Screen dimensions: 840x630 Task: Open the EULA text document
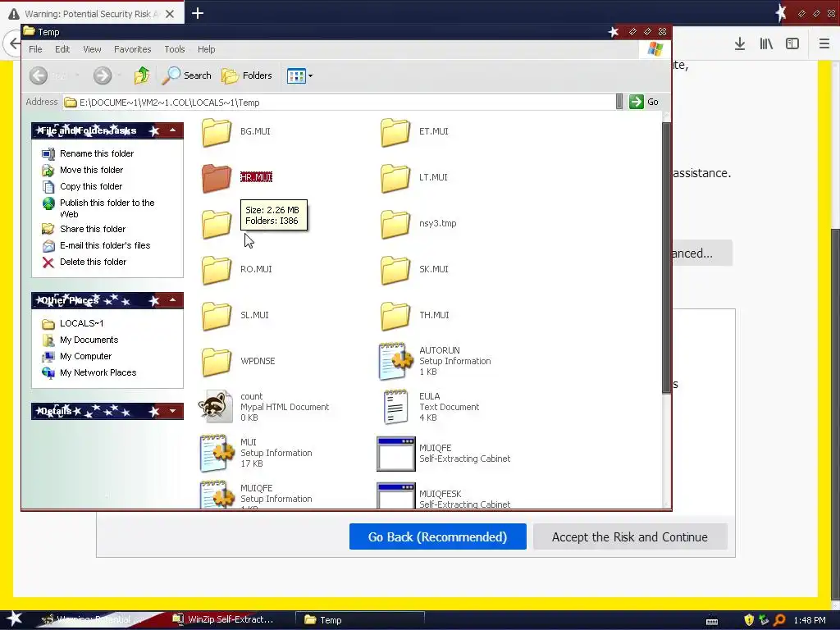[x=431, y=407]
